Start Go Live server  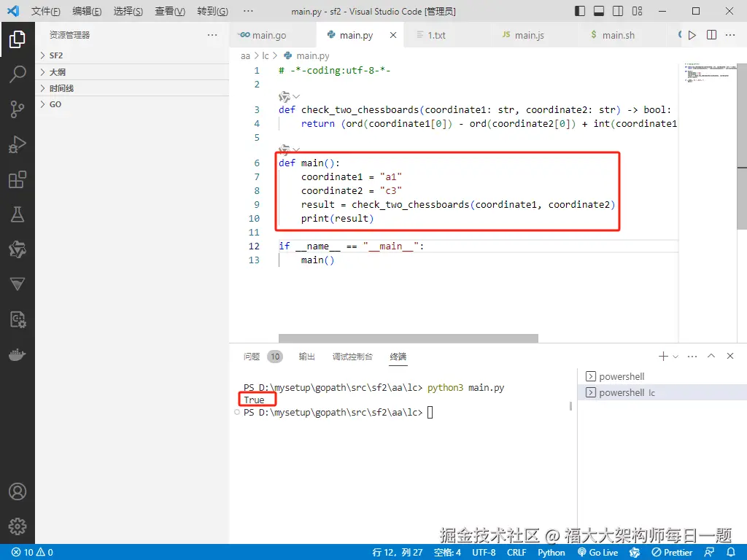point(598,553)
